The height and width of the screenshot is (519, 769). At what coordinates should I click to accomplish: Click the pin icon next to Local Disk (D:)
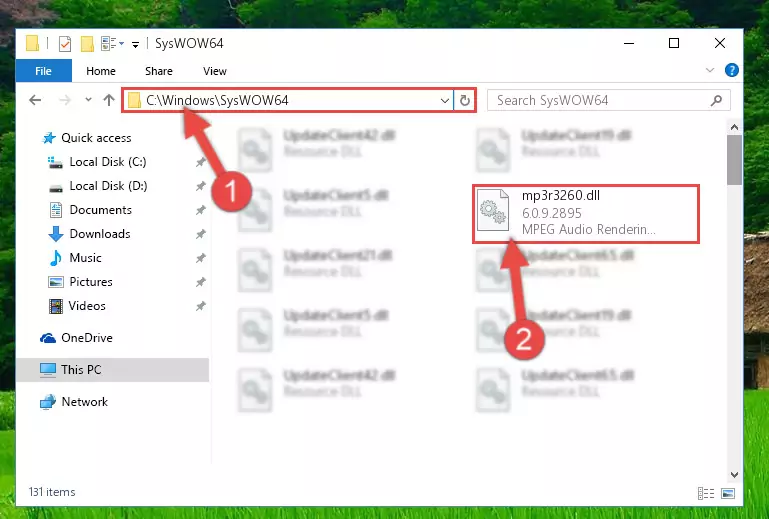click(201, 186)
